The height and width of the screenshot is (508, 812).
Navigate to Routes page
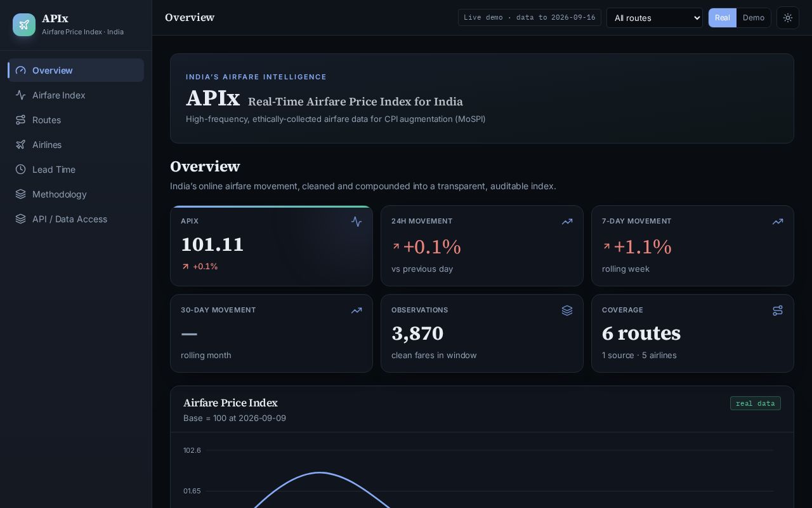pyautogui.click(x=76, y=120)
